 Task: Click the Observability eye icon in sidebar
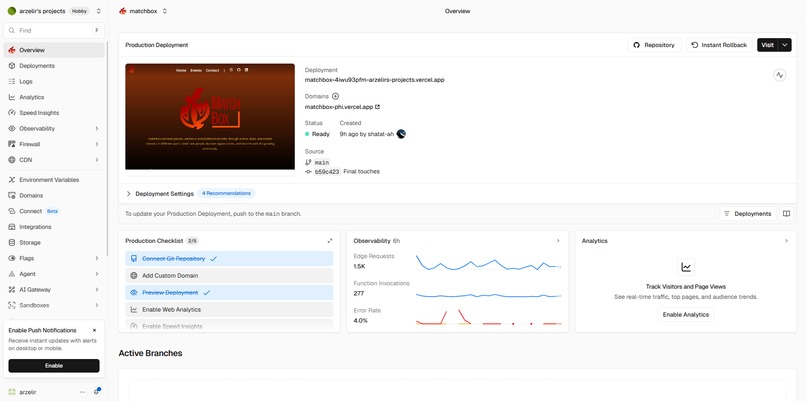12,129
